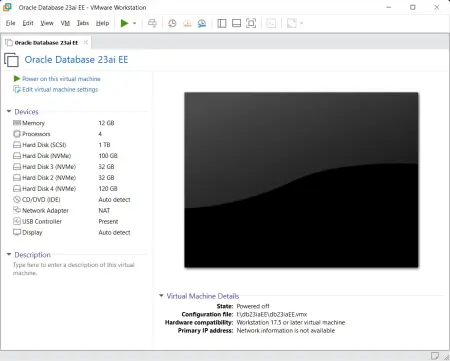The image size is (450, 361).
Task: Click the Processors device icon
Action: tap(17, 134)
